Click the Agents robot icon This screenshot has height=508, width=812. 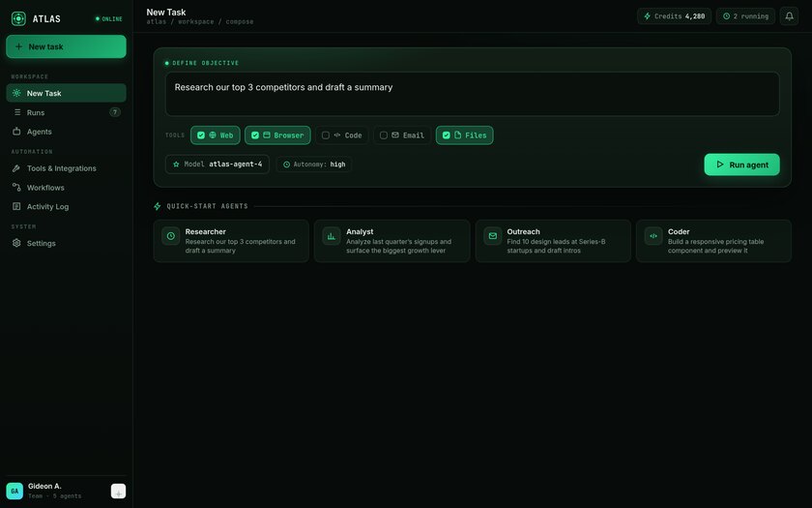(x=16, y=132)
